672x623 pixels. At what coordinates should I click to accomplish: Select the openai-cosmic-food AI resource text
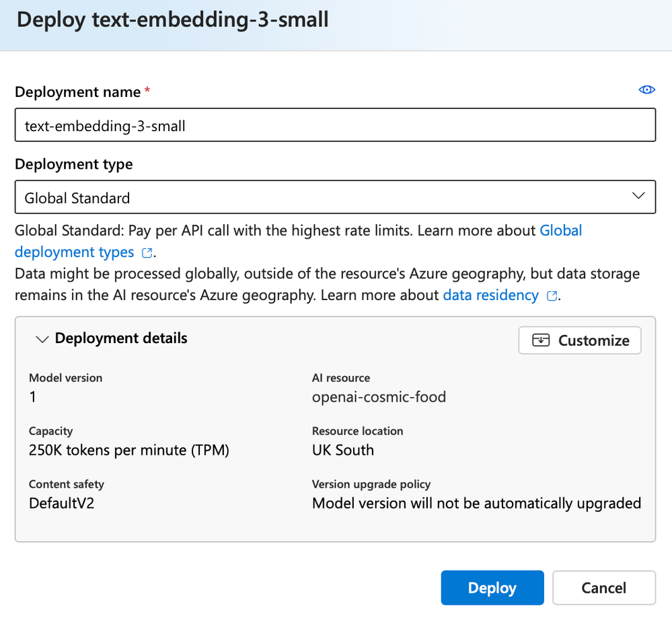click(x=379, y=397)
